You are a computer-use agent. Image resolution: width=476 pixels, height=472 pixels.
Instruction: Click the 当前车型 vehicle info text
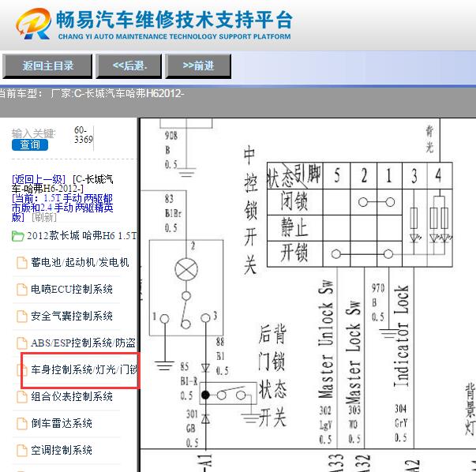coord(92,93)
